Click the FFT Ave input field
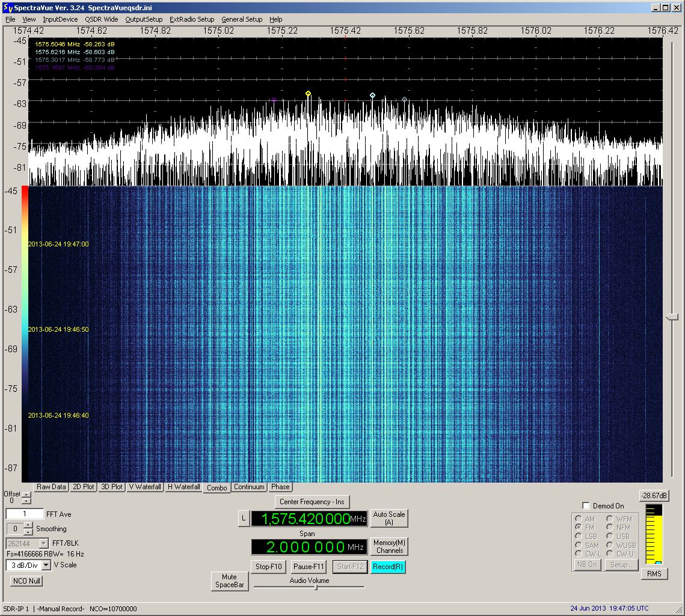This screenshot has height=616, width=685. (x=25, y=514)
